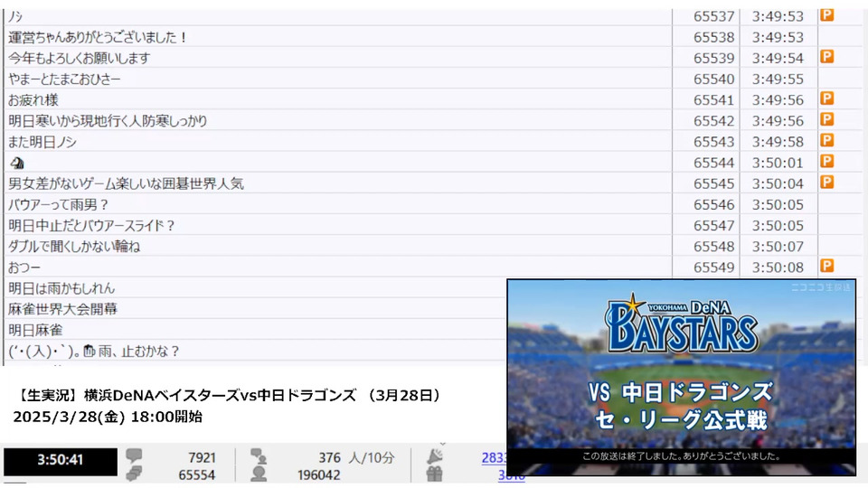Select comment '明日寒いから現地行く人防寒しっかり'
This screenshot has height=488, width=868.
tap(108, 120)
